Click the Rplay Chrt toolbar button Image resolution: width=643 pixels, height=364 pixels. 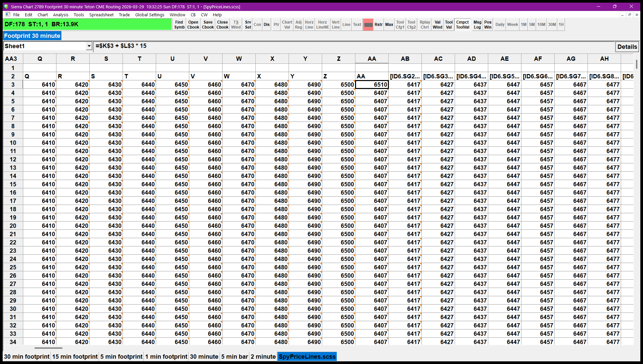425,25
